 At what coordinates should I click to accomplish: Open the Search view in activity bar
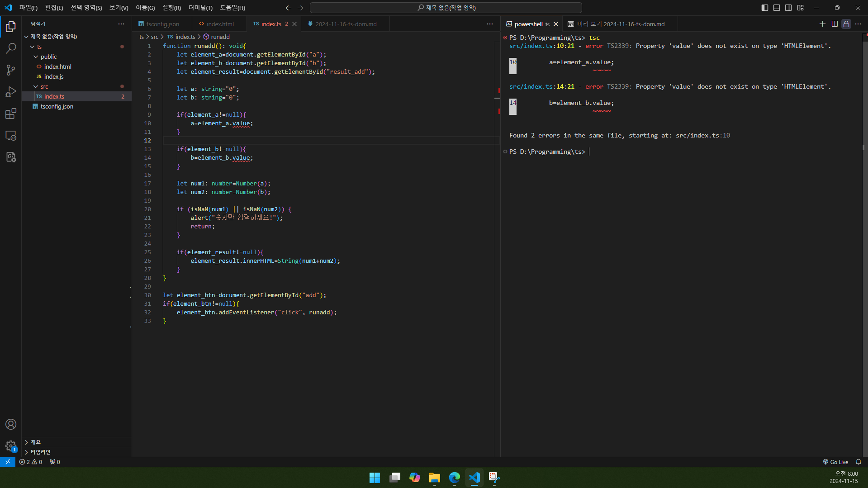pyautogui.click(x=11, y=48)
